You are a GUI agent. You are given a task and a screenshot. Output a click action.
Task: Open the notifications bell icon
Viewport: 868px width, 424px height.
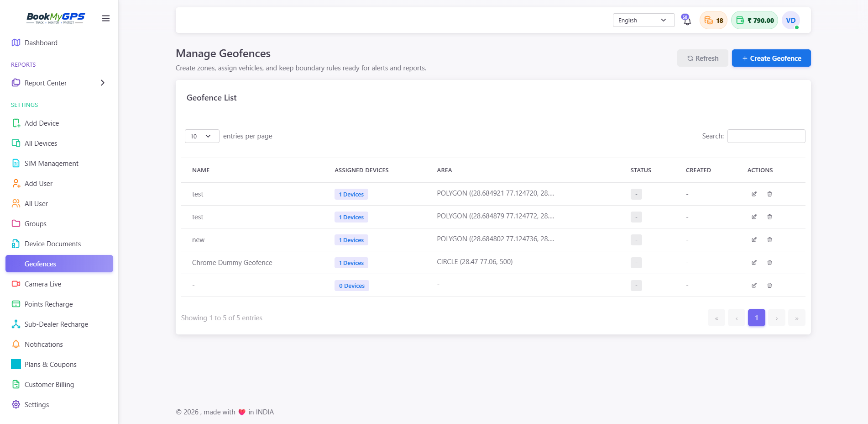pos(686,20)
